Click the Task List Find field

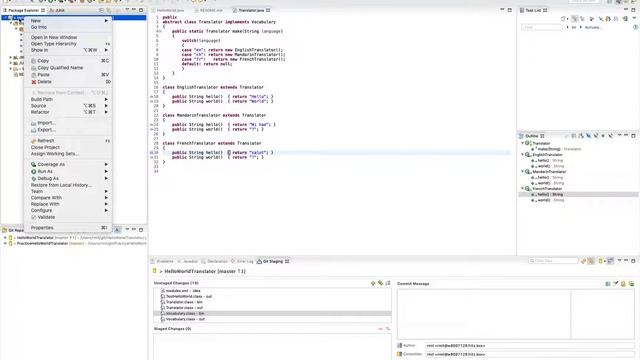(542, 27)
